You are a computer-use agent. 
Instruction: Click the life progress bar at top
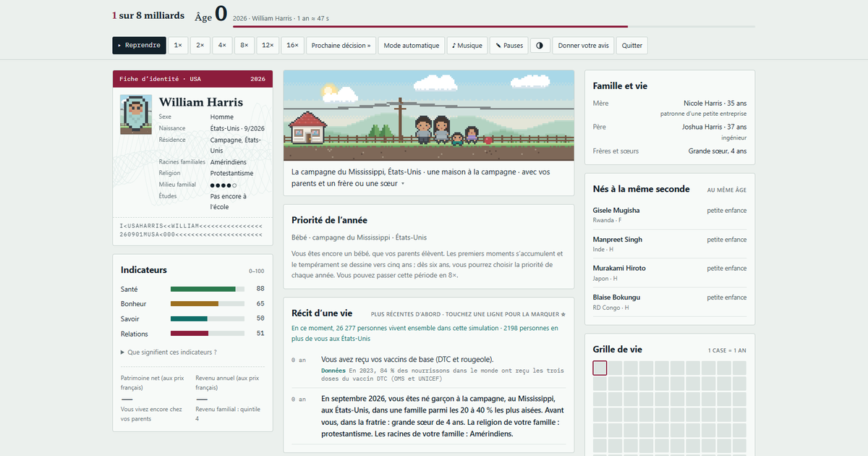tap(494, 27)
